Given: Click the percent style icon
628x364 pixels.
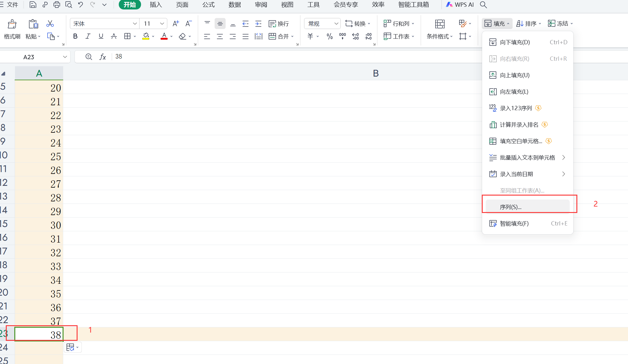Looking at the screenshot, I should tap(329, 37).
